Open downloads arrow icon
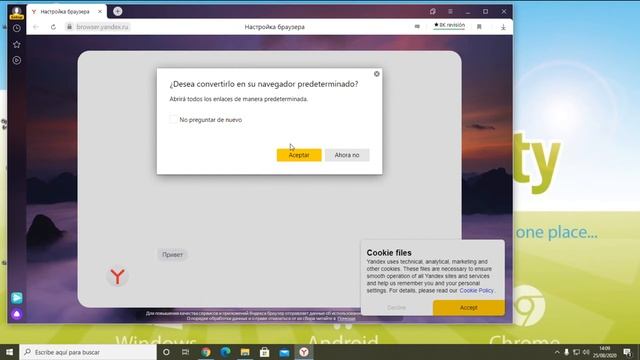640x360 pixels. [503, 27]
